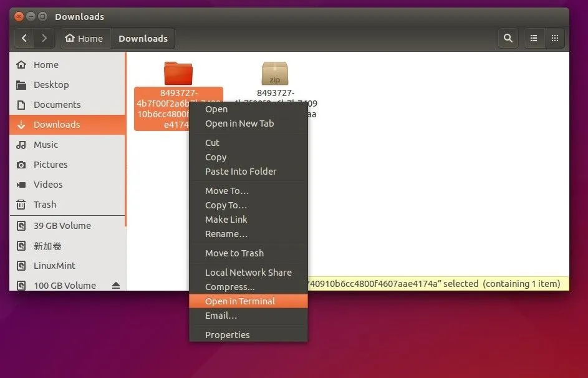Go back with the left arrow button
Image resolution: width=588 pixels, height=378 pixels.
click(x=24, y=38)
